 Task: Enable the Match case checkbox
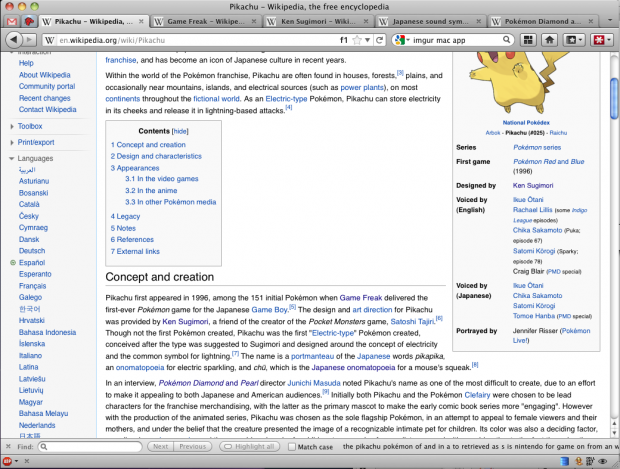pyautogui.click(x=290, y=446)
